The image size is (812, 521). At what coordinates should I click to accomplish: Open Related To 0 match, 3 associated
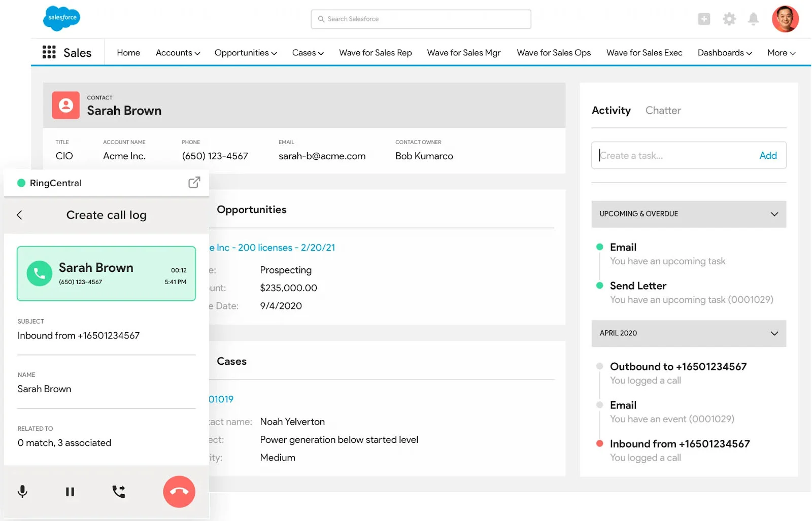click(64, 443)
